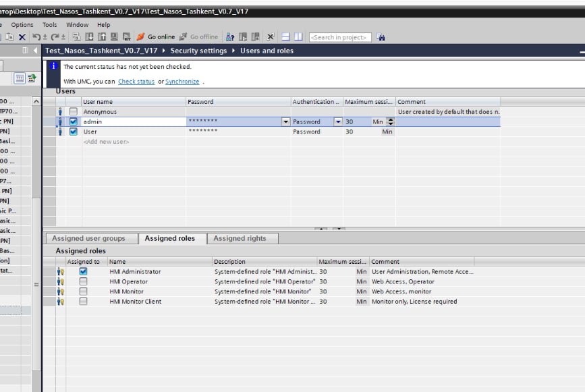The width and height of the screenshot is (585, 392).
Task: Click the Check status link
Action: 136,82
